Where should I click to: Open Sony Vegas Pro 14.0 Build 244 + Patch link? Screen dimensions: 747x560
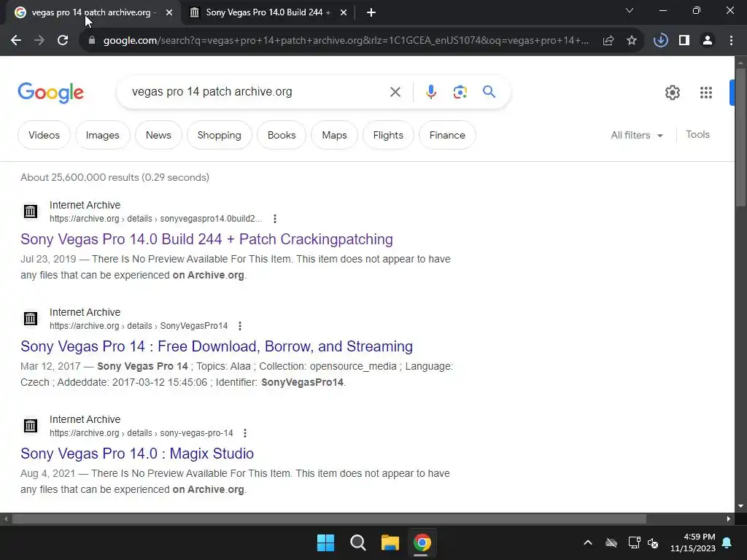206,239
